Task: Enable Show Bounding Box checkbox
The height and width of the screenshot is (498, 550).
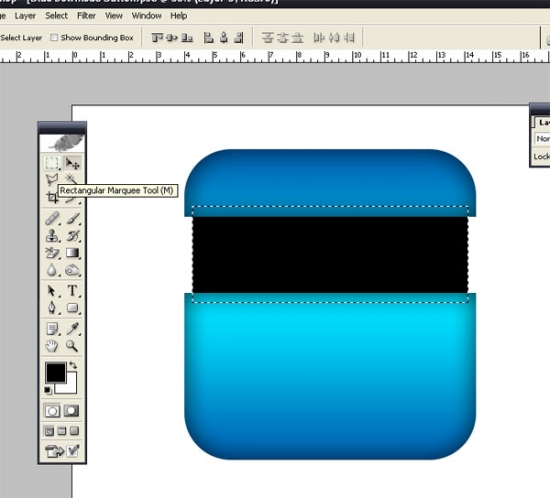Action: 54,38
